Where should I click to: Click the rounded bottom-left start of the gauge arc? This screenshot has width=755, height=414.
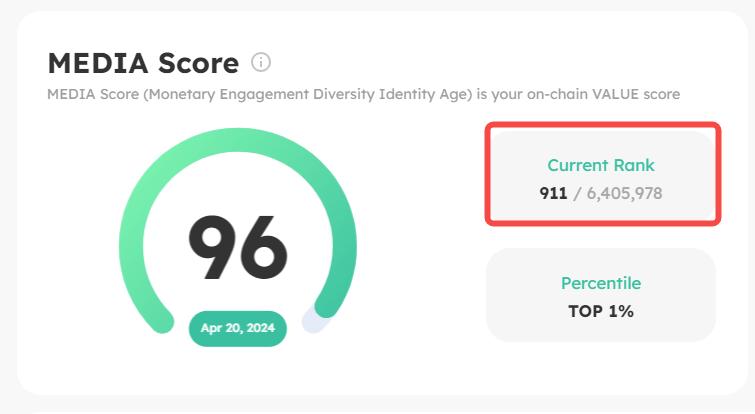(x=160, y=319)
